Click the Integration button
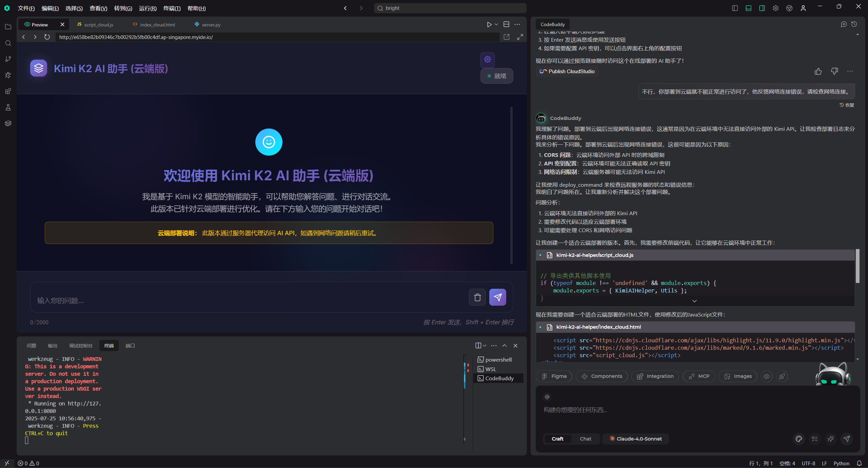The image size is (868, 468). (655, 376)
